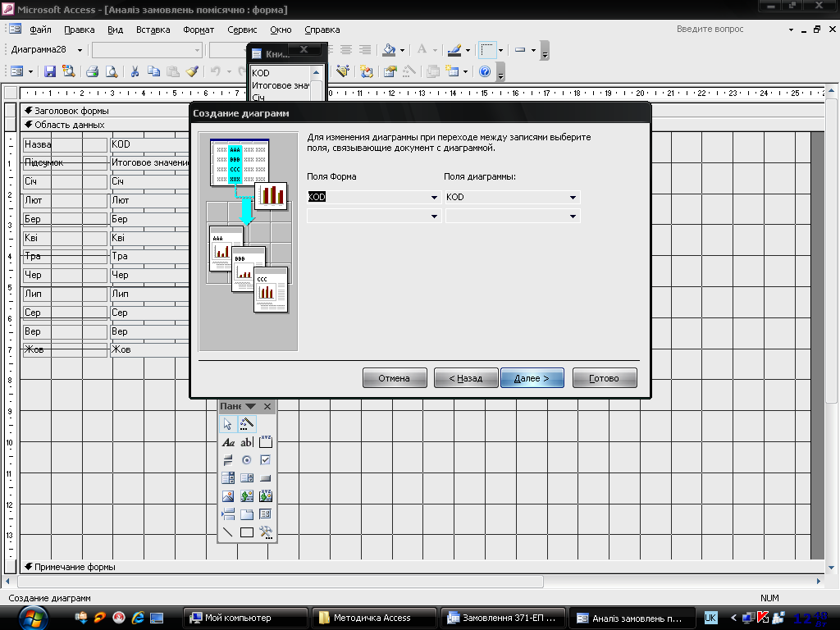Open the Правка menu

(80, 30)
